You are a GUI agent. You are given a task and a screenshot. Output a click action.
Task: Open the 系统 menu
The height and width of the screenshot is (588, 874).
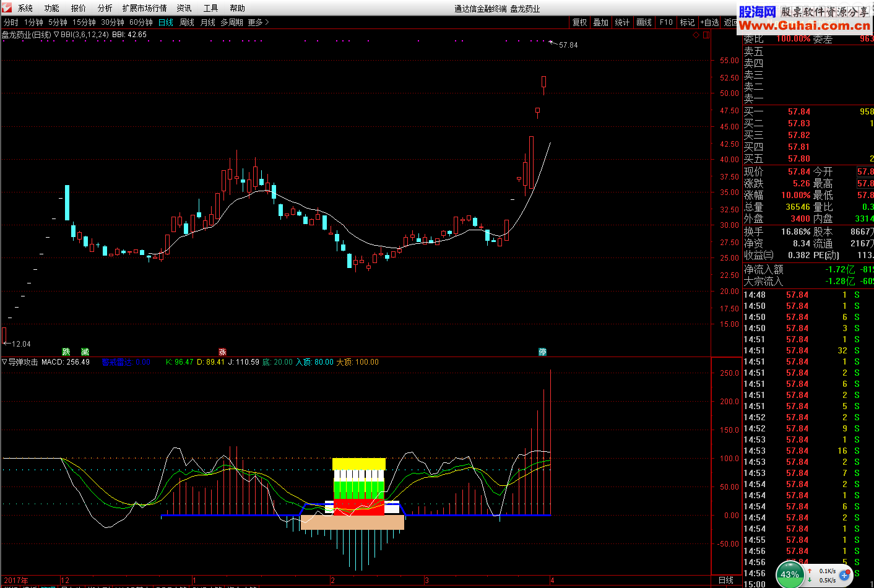point(25,8)
